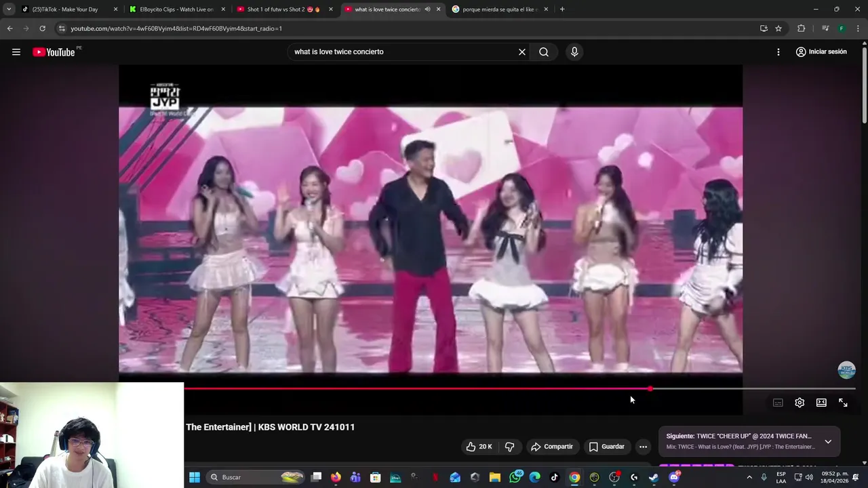Open WhatsApp from the taskbar
Screen dimensions: 868x488
[515, 477]
